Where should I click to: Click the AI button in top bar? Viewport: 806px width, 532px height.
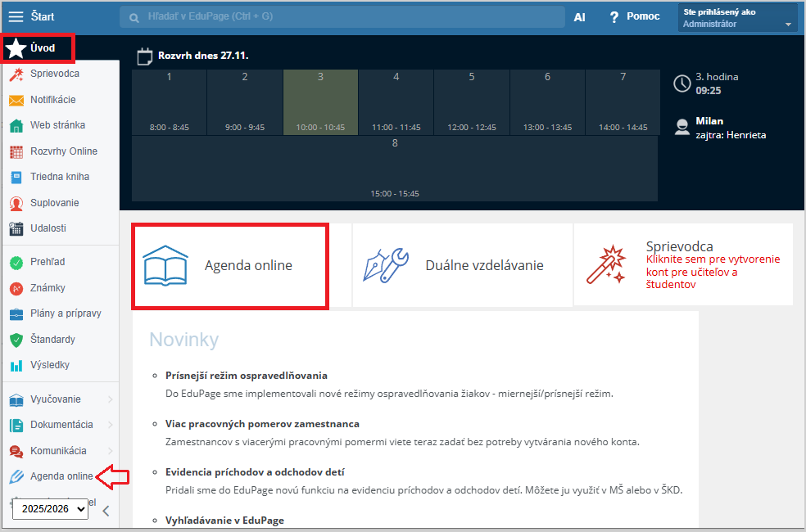pyautogui.click(x=579, y=17)
